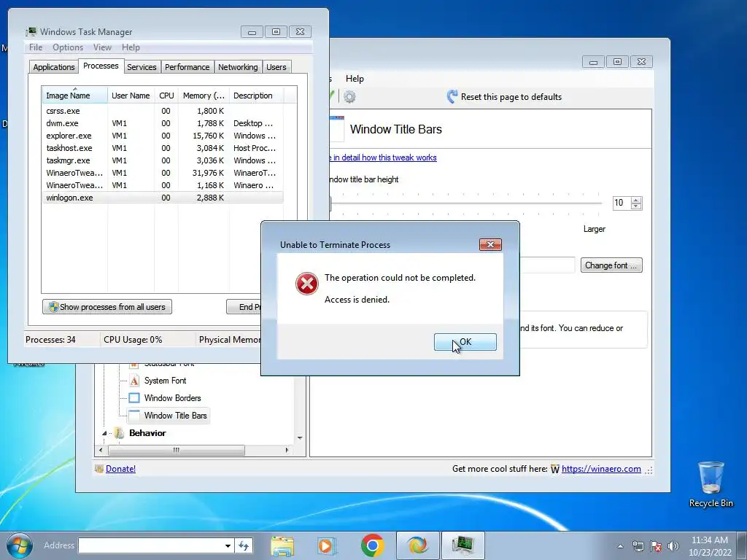Click the title bar height value field showing 10

[x=622, y=203]
